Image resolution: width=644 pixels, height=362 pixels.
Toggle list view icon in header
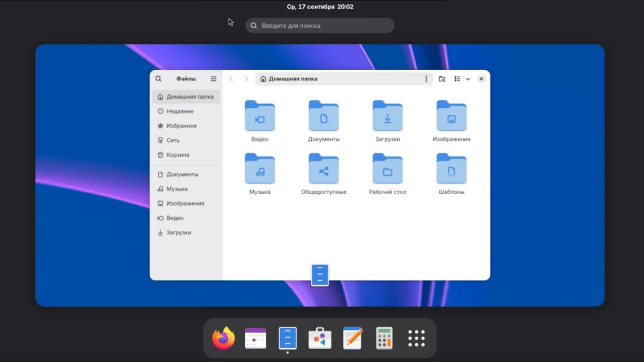tap(457, 79)
